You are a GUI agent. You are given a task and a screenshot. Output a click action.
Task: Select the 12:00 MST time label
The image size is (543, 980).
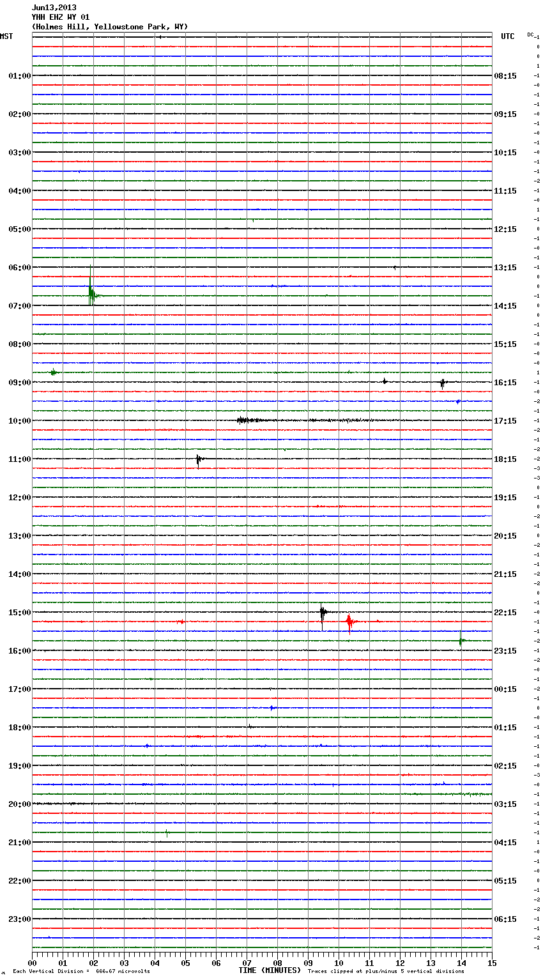pos(19,498)
